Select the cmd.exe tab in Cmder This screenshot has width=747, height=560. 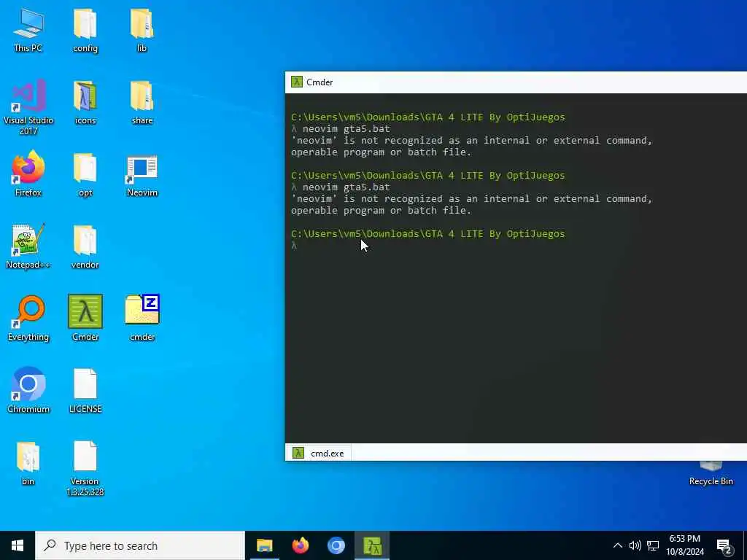coord(318,453)
